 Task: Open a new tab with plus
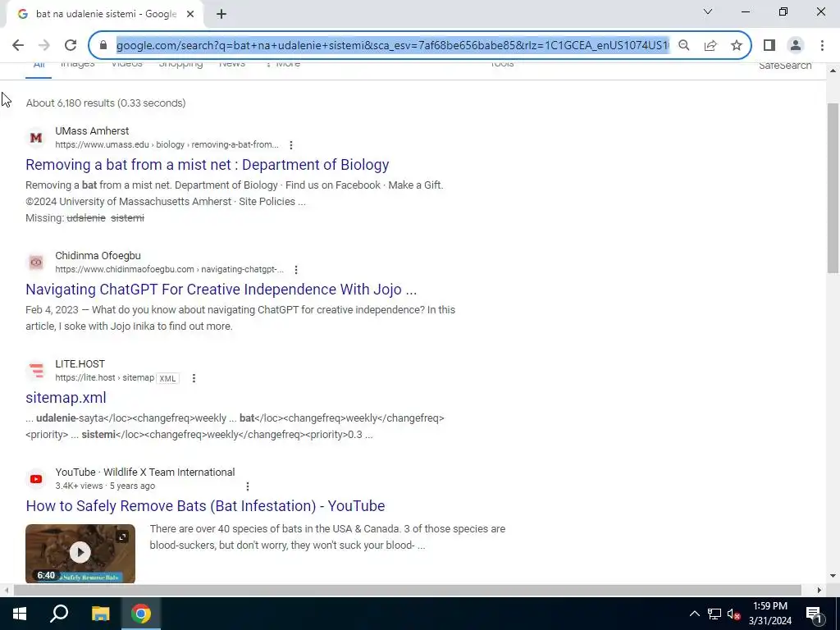[x=221, y=15]
